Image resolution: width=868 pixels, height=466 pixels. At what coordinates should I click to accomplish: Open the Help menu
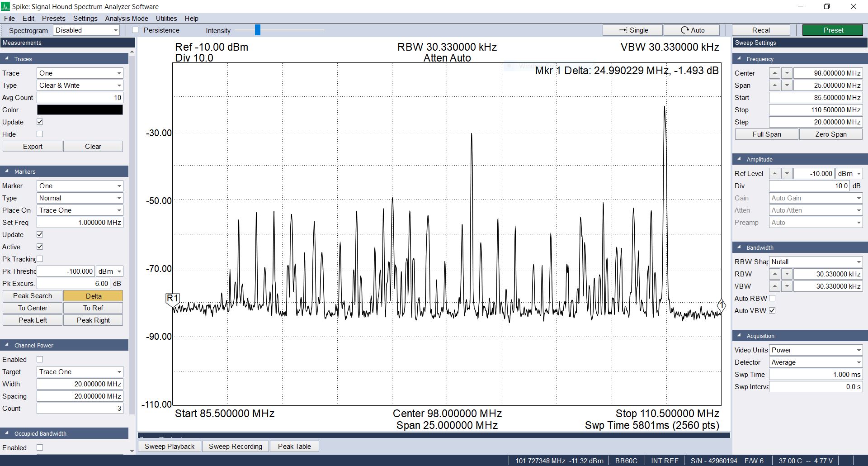coord(191,19)
